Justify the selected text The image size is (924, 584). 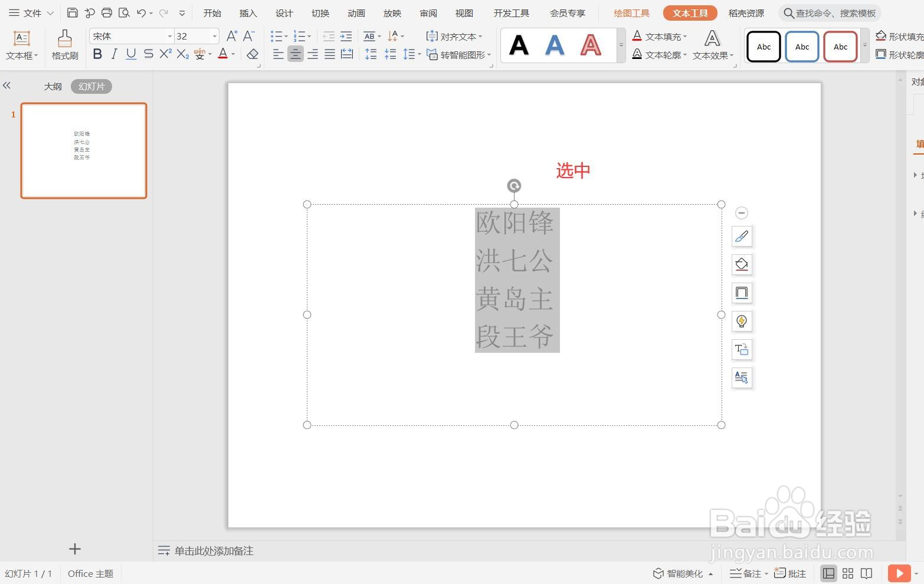pos(330,54)
